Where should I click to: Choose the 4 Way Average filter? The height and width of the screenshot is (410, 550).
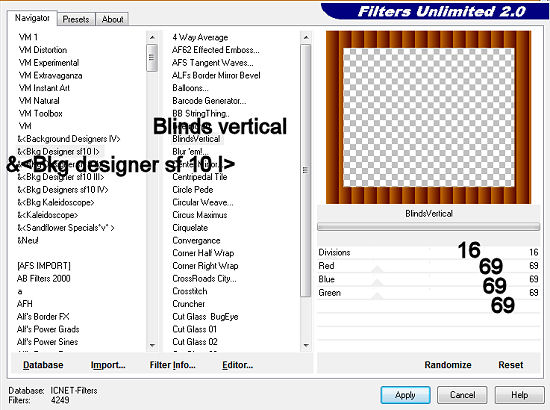(x=200, y=37)
